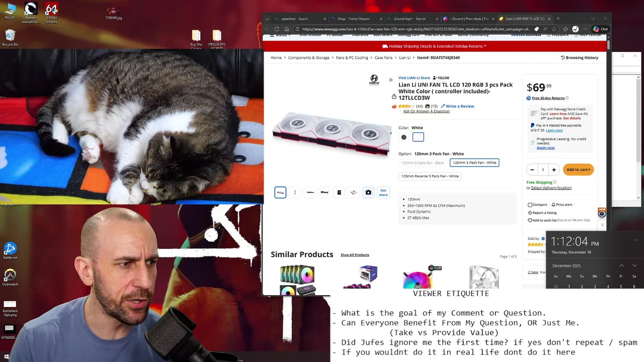Click Select delivery location link
This screenshot has width=644, height=362.
click(551, 188)
